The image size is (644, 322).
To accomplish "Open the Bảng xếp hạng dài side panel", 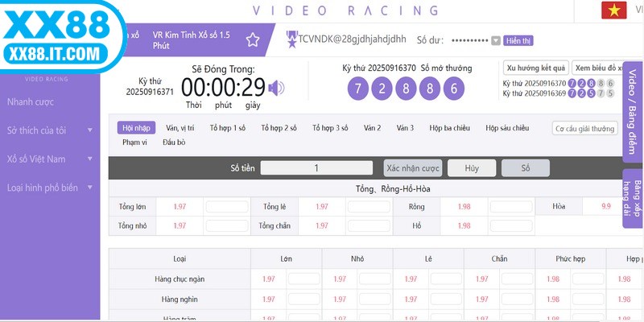I will tap(632, 199).
